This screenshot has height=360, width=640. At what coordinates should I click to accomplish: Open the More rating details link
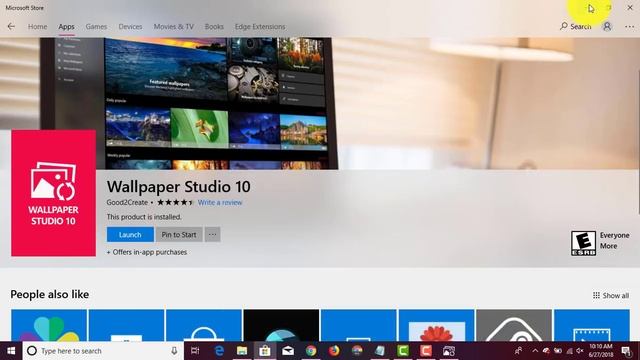pyautogui.click(x=608, y=246)
